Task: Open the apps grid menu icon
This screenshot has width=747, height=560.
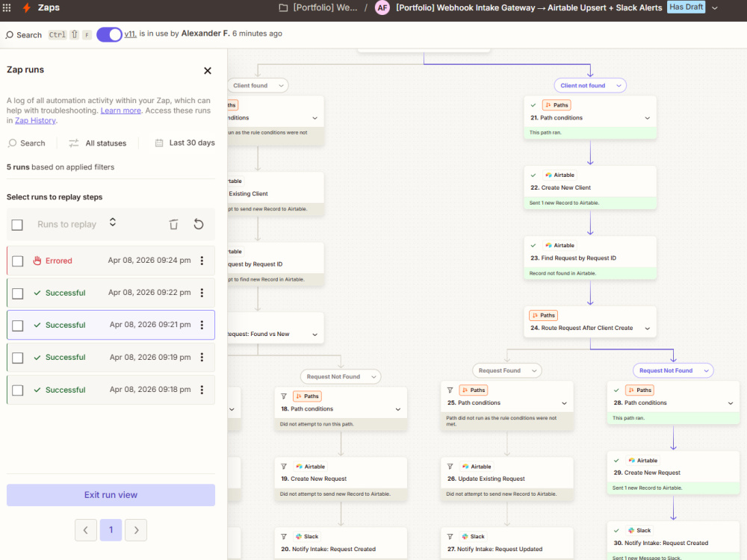Action: pos(7,7)
